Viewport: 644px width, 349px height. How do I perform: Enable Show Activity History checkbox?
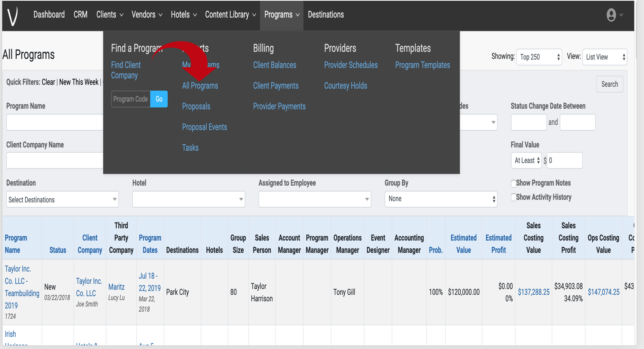pyautogui.click(x=513, y=197)
